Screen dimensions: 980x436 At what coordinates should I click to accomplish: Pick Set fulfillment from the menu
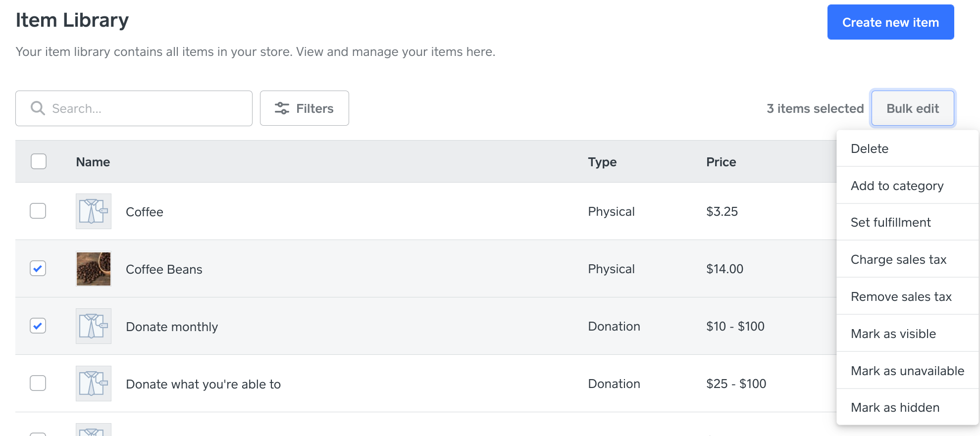pyautogui.click(x=890, y=223)
